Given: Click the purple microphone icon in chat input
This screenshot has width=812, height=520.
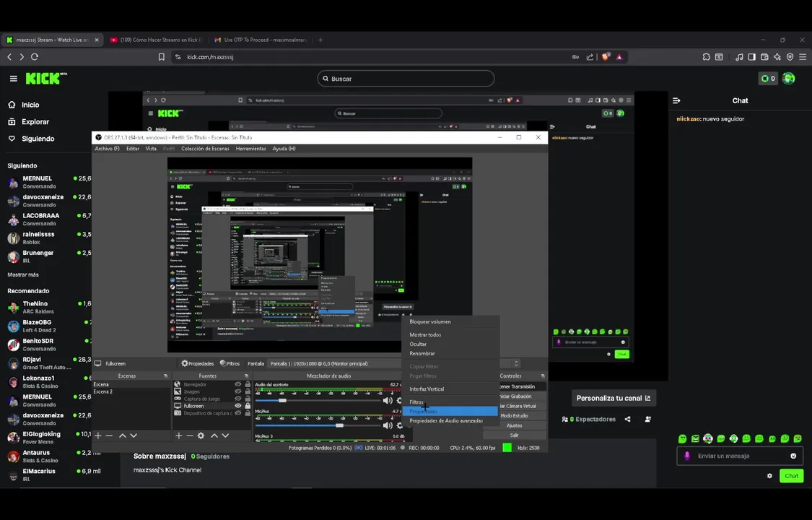Looking at the screenshot, I should click(687, 456).
